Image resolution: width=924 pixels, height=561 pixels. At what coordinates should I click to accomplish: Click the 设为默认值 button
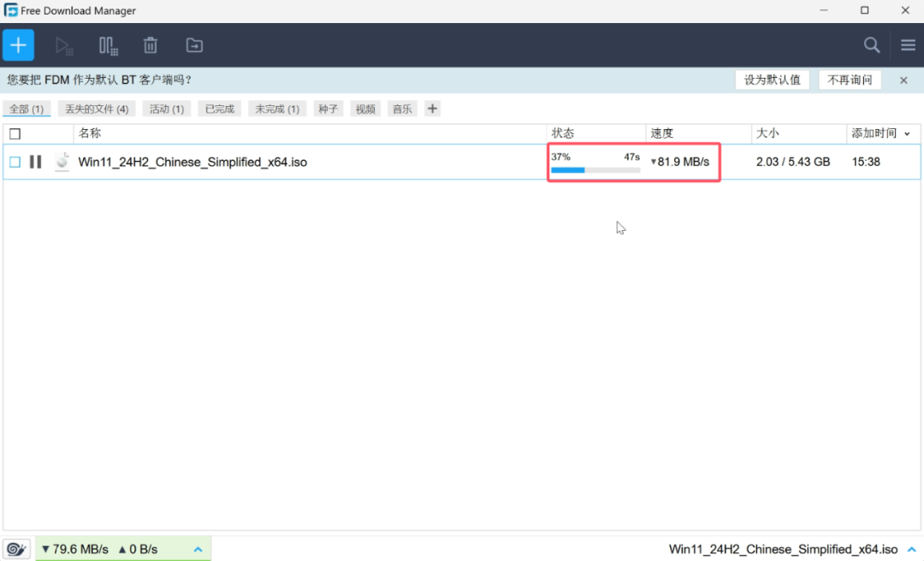[x=773, y=79]
